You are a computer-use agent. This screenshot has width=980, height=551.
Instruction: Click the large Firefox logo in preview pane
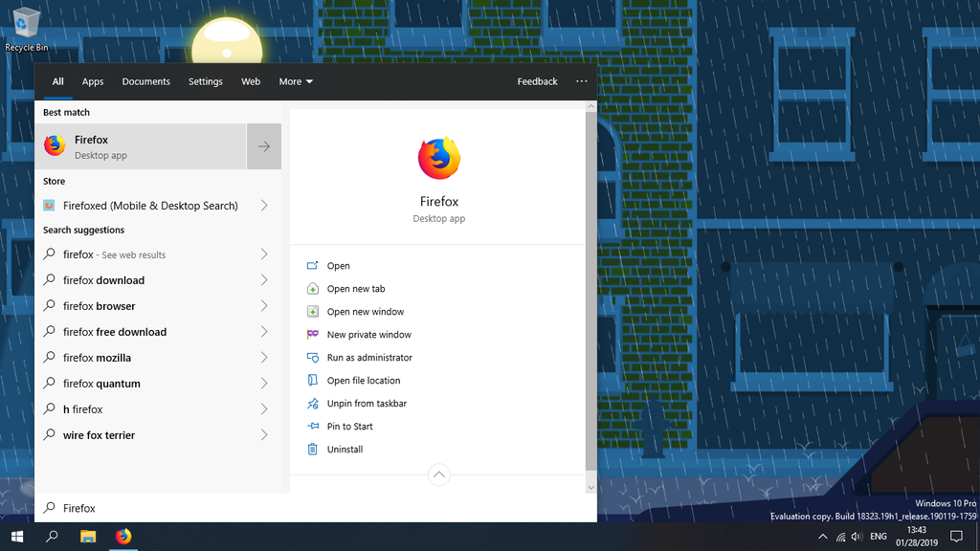pos(438,158)
